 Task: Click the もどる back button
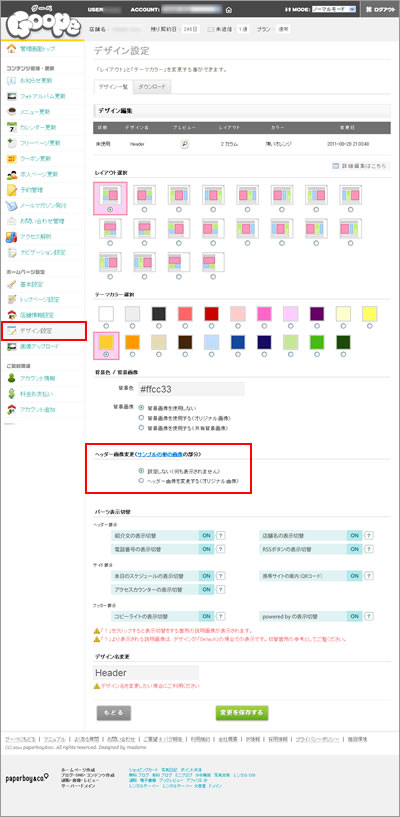114,712
